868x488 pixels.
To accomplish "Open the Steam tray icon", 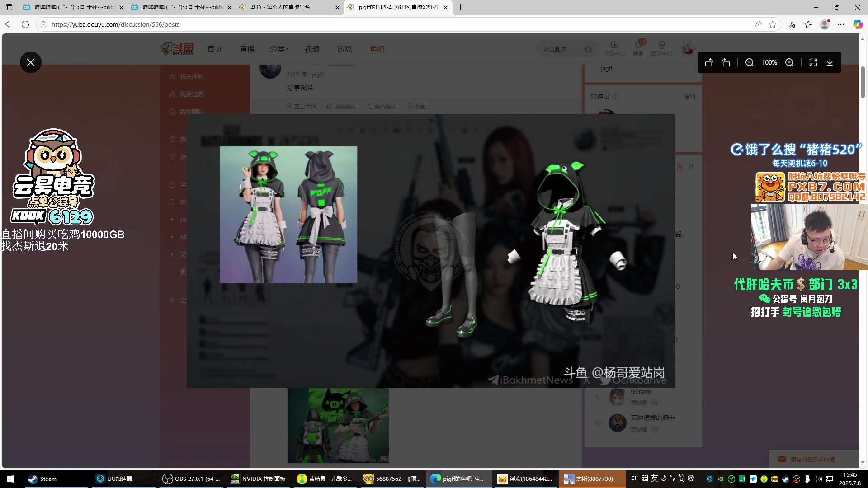I will [x=786, y=479].
